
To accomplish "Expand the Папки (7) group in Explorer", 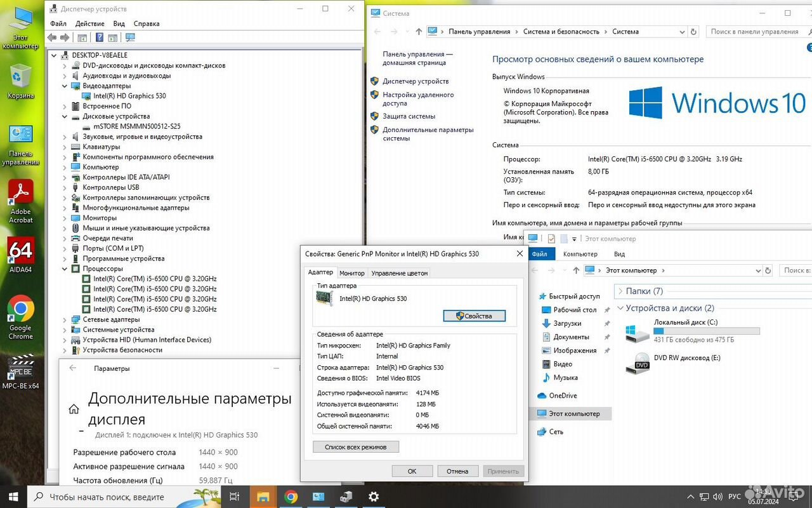I will [619, 291].
